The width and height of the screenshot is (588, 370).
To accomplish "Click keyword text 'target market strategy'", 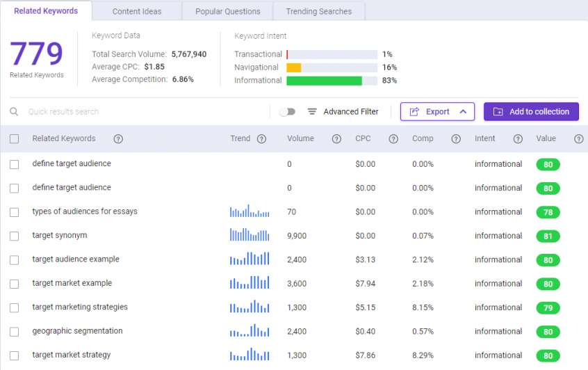I will tap(72, 355).
